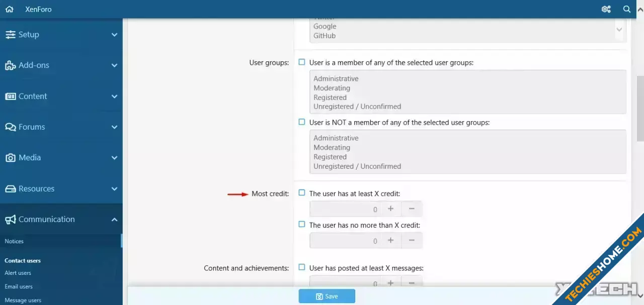
Task: Select Unregistered / Unconfirmed in NOT-member list
Action: click(357, 166)
